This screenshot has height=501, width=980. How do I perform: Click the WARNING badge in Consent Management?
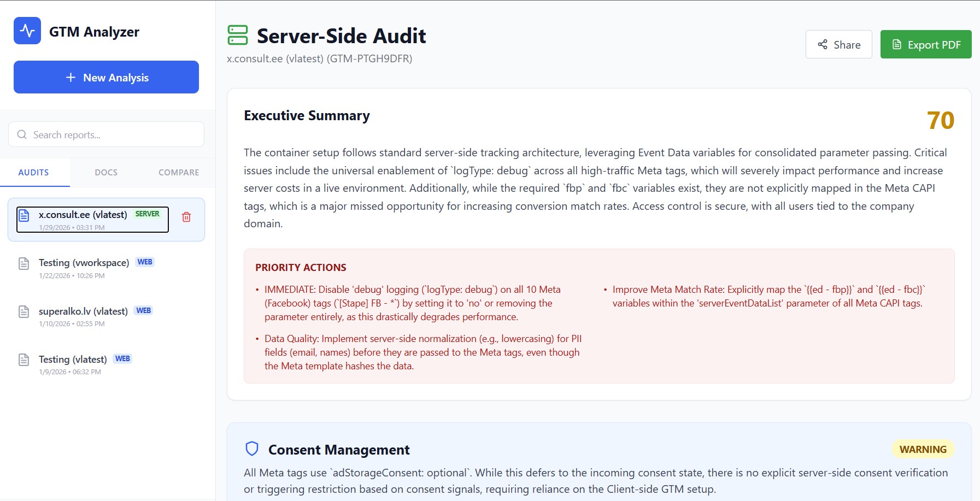pyautogui.click(x=922, y=449)
